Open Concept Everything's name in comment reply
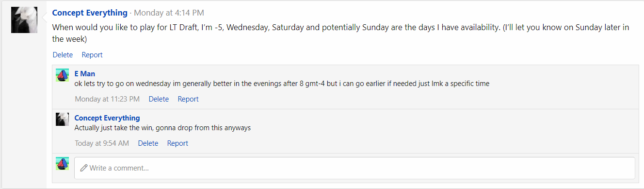This screenshot has width=644, height=189. point(107,118)
